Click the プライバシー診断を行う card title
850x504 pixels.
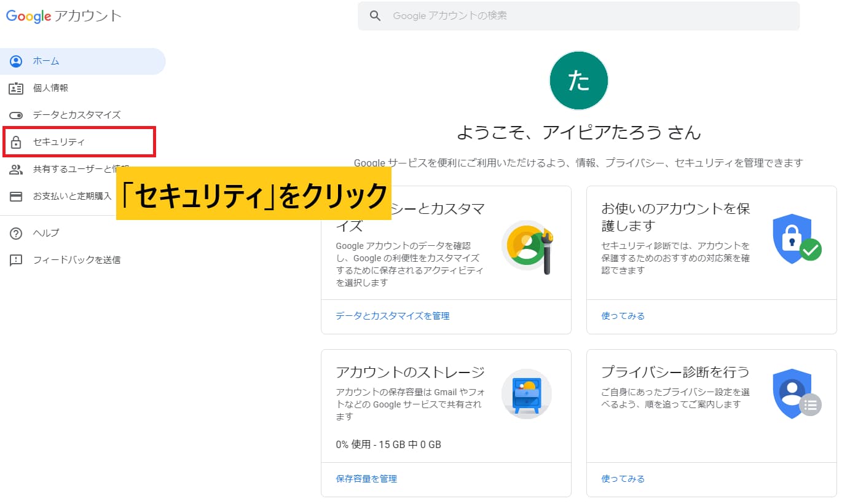click(675, 372)
